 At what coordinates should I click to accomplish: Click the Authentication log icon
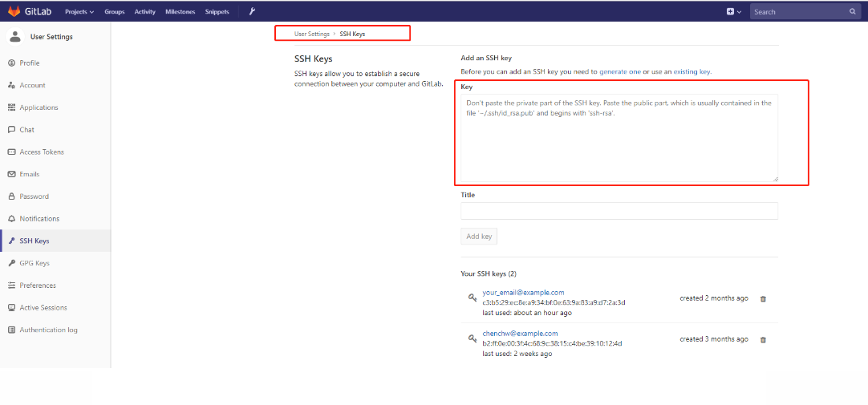click(11, 330)
